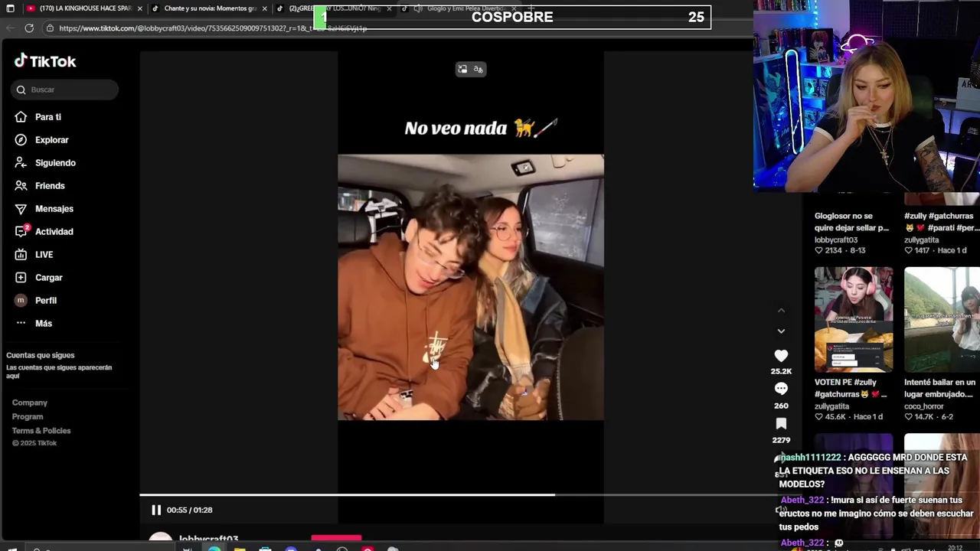Image resolution: width=980 pixels, height=551 pixels.
Task: Click the 25.2K likes count
Action: (781, 371)
